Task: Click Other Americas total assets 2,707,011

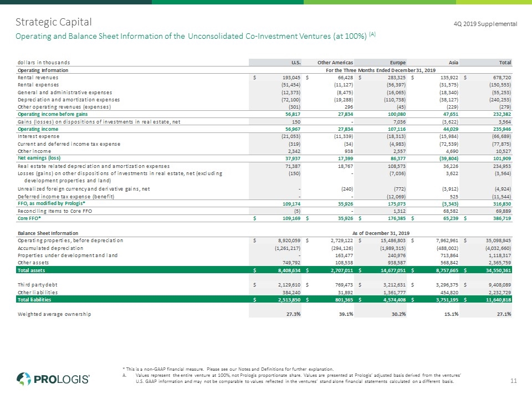Action: point(342,270)
